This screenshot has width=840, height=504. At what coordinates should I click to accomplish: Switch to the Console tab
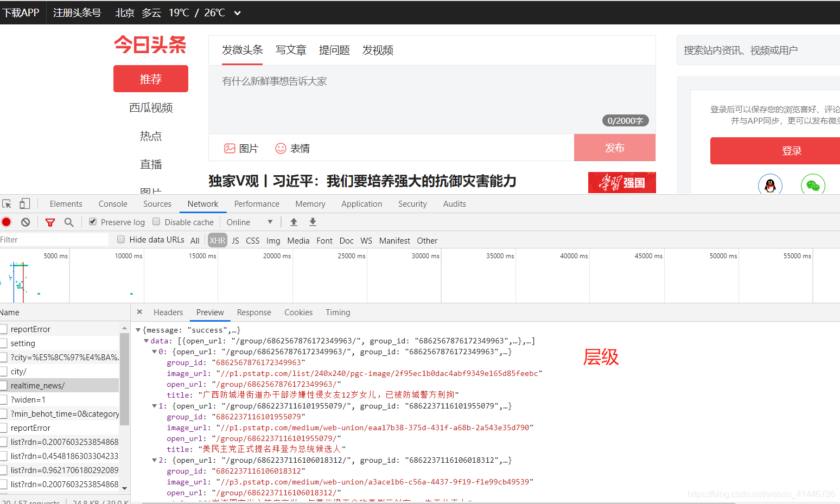pos(113,204)
